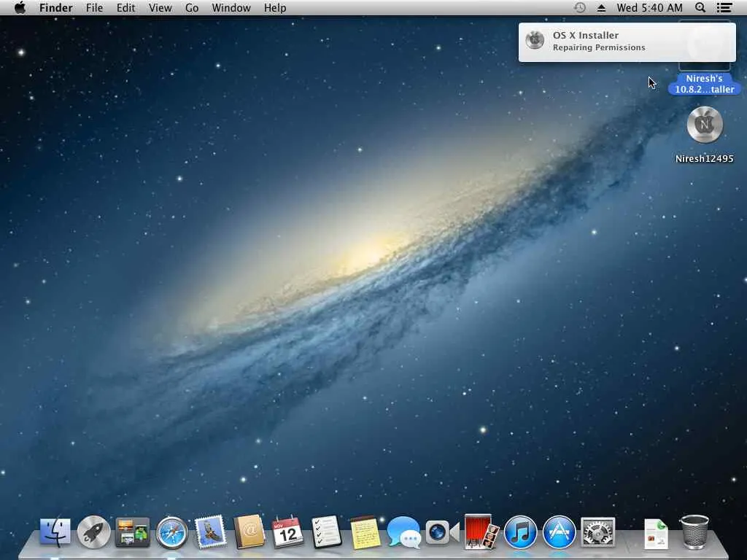Click the OS X Installer notification banner
Screen dimensions: 747x560
click(x=627, y=42)
